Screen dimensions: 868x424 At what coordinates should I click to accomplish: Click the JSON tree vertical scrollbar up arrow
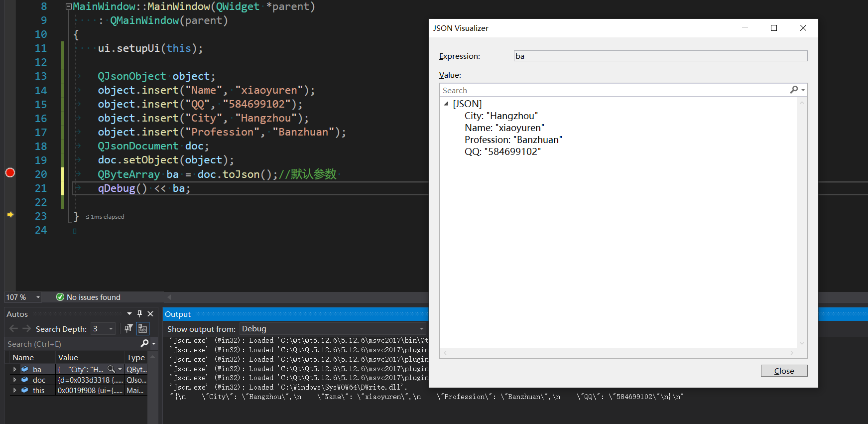[802, 103]
